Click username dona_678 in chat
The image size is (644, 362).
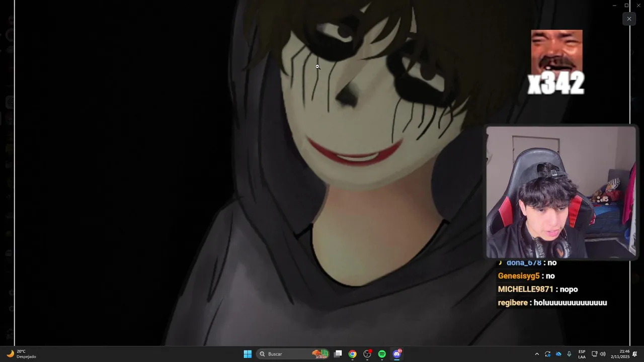tap(524, 262)
